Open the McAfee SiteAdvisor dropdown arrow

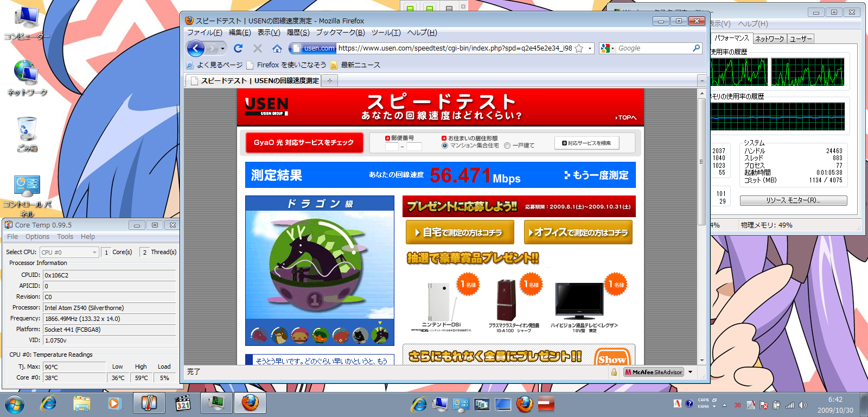coord(690,372)
